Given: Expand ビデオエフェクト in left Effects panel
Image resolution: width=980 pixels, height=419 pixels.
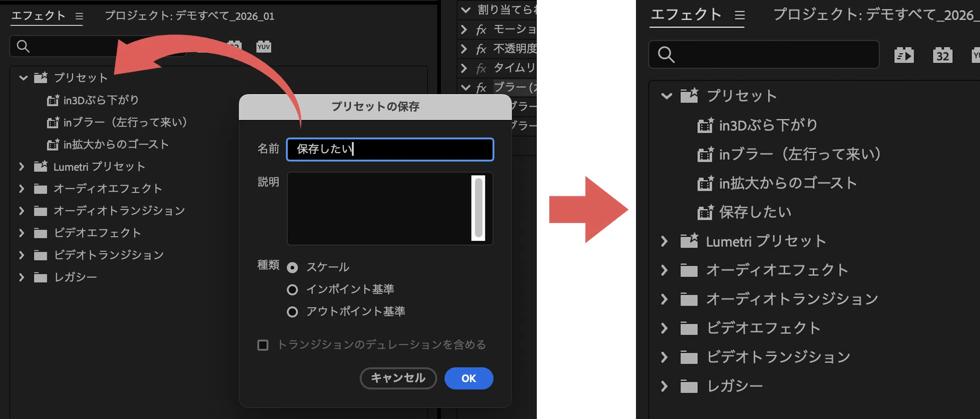Looking at the screenshot, I should 21,233.
